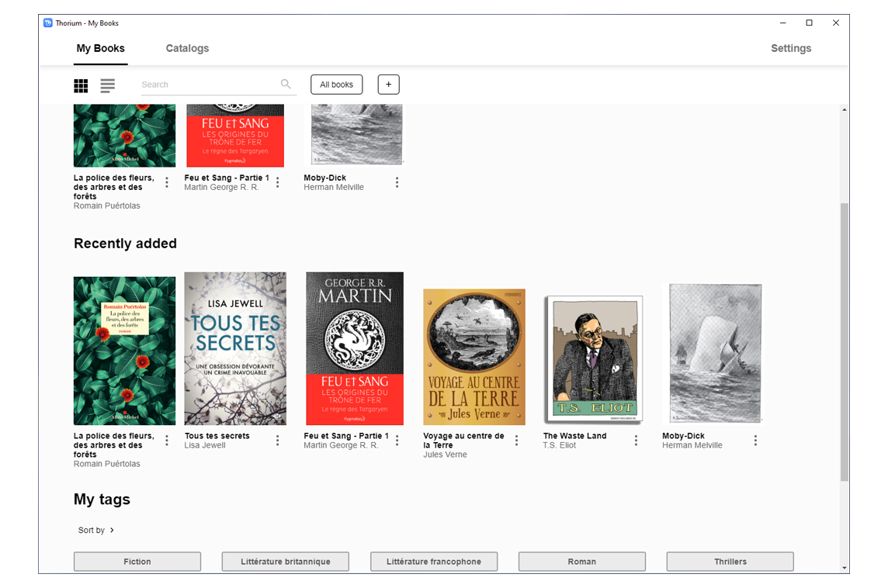Switch to grid view layout
This screenshot has width=888, height=588.
click(81, 85)
